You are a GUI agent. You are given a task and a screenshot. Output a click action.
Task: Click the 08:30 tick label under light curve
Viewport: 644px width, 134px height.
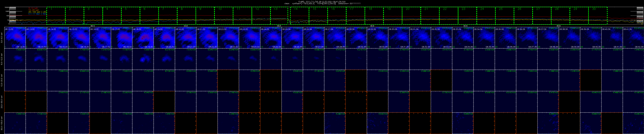click(x=372, y=26)
